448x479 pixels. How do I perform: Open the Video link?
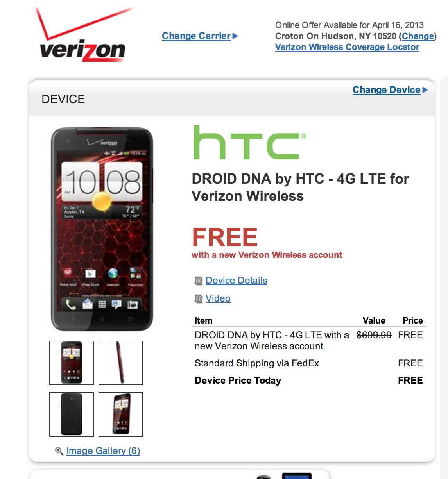click(x=218, y=298)
